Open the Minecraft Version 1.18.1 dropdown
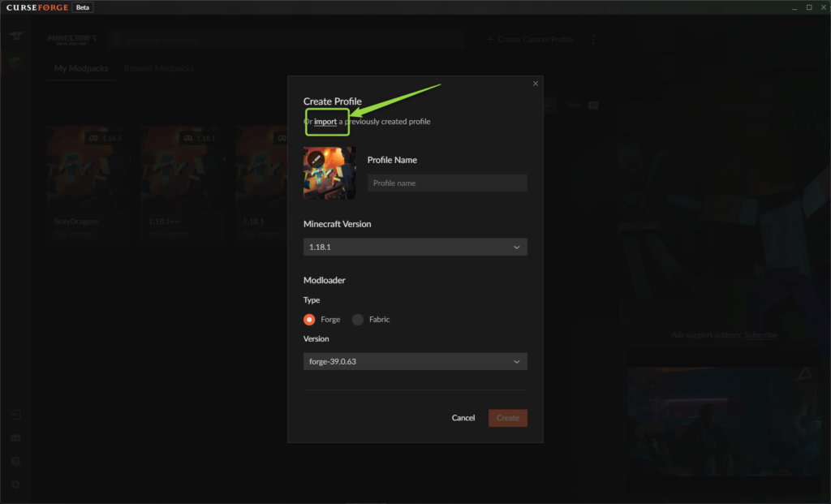Screen dimensions: 831x504 pyautogui.click(x=415, y=247)
